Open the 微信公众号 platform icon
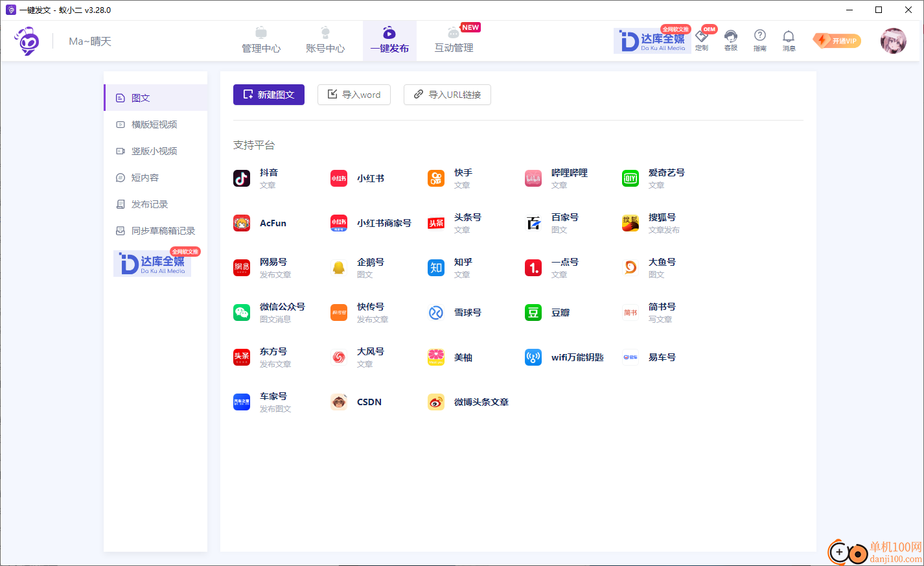Viewport: 924px width, 566px height. [242, 312]
